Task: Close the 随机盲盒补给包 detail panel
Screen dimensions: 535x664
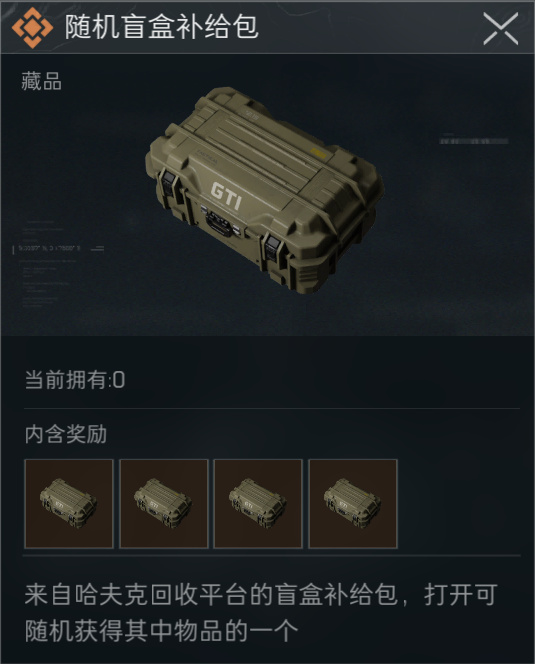Action: coord(501,28)
